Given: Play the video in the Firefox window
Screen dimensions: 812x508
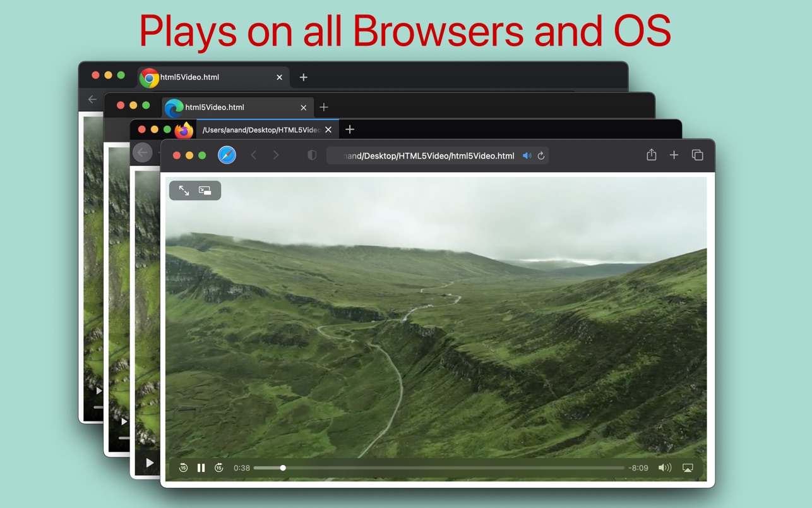Looking at the screenshot, I should pos(150,463).
